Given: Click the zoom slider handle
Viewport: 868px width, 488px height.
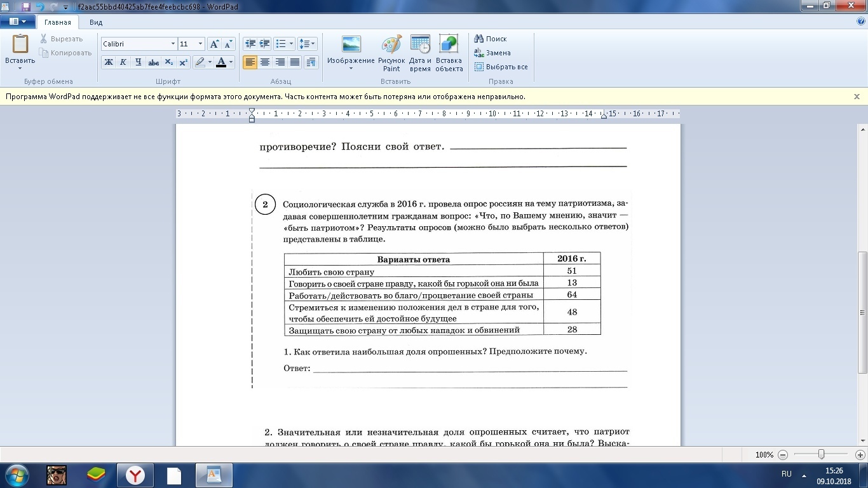Looking at the screenshot, I should (822, 454).
